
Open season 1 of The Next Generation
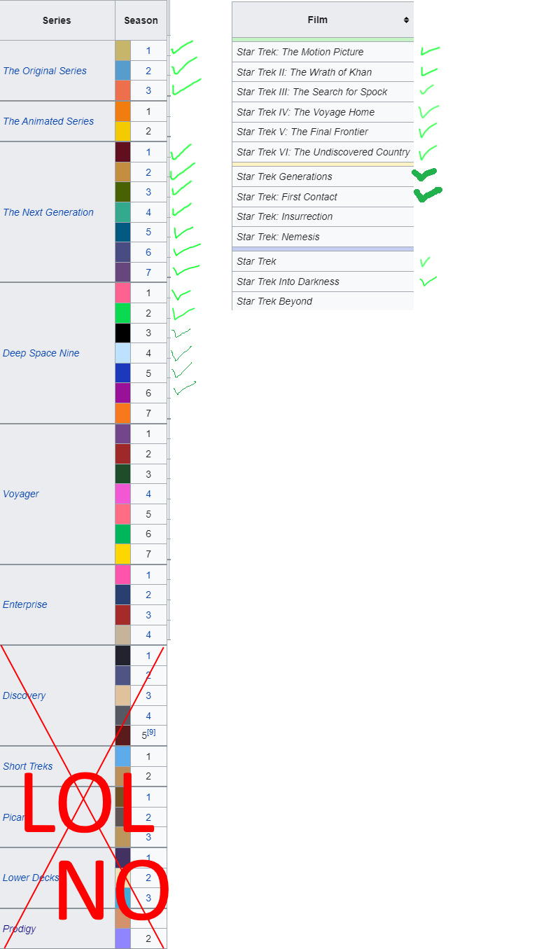(x=148, y=152)
